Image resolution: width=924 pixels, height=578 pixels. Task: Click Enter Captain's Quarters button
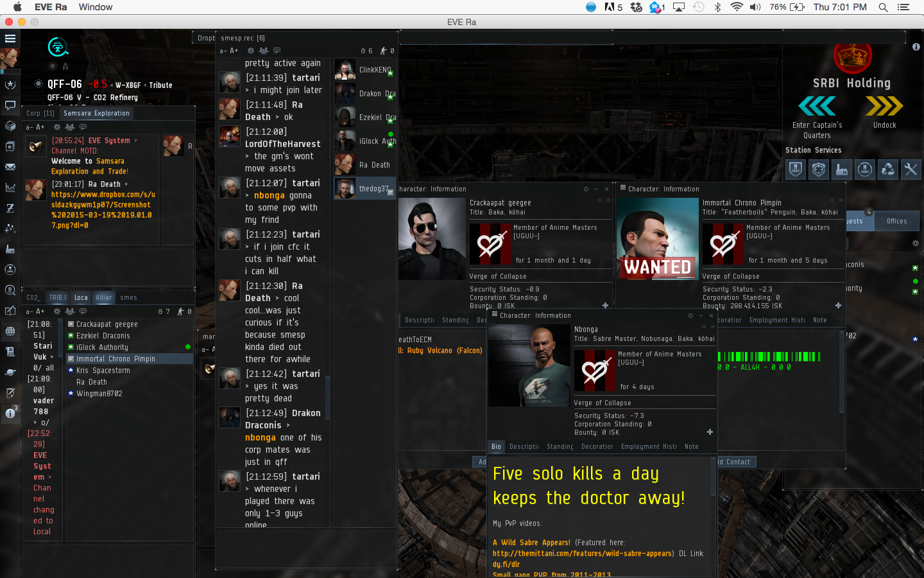817,116
